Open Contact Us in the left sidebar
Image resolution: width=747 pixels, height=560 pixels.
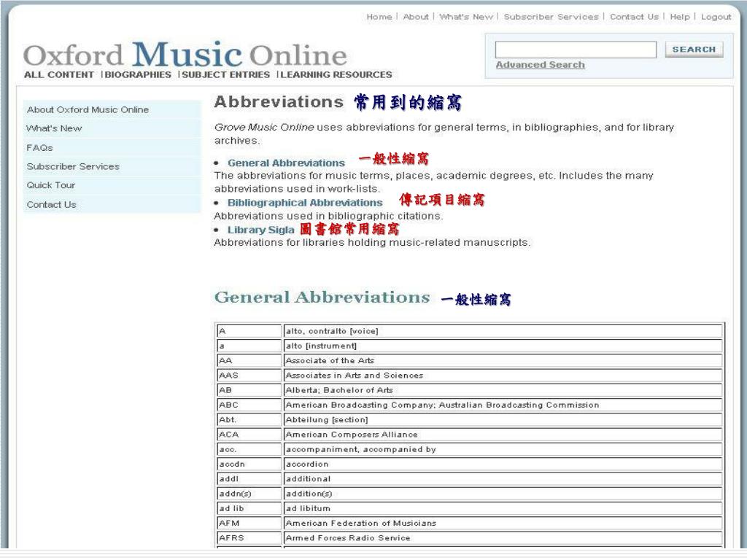point(112,204)
